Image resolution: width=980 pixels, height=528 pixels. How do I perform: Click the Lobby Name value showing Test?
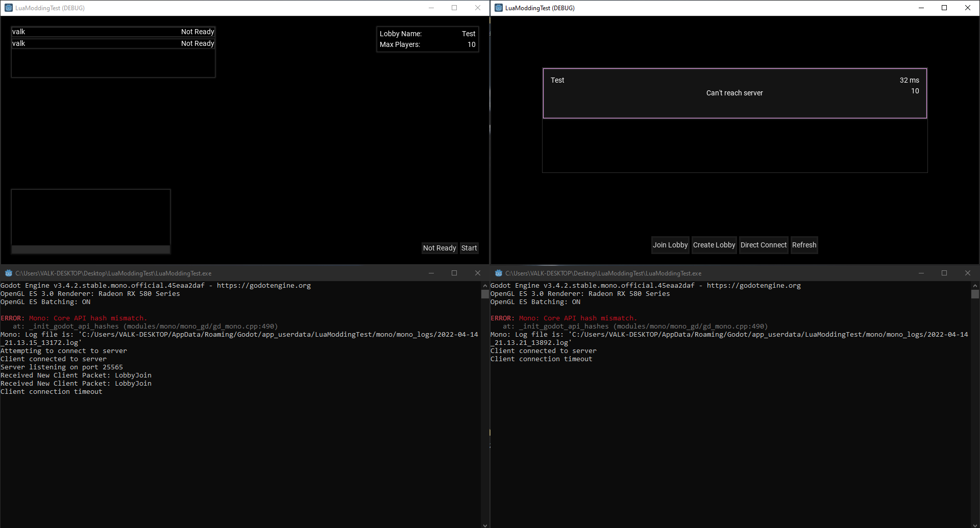pyautogui.click(x=468, y=34)
